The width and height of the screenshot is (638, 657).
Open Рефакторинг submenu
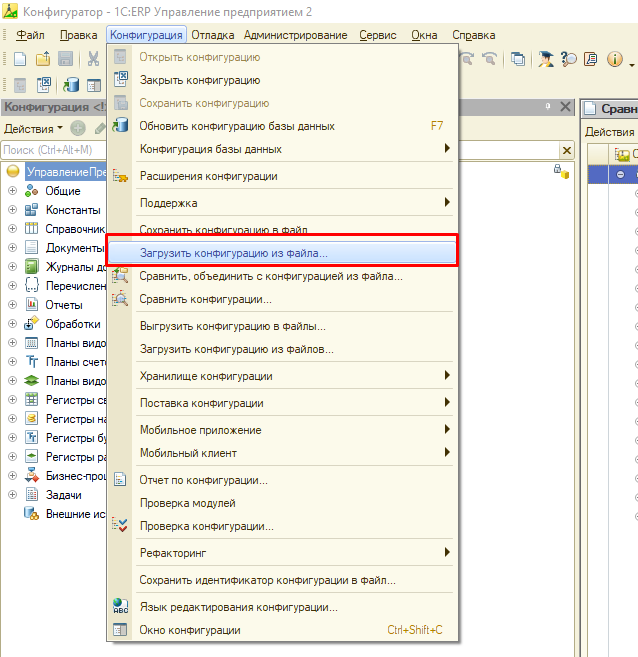[x=282, y=553]
